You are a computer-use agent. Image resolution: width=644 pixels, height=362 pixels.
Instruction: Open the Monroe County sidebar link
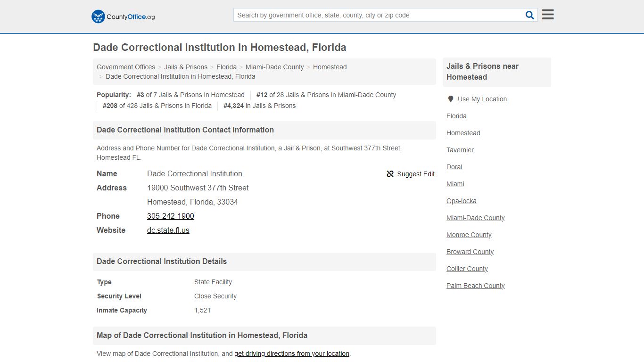tap(469, 235)
